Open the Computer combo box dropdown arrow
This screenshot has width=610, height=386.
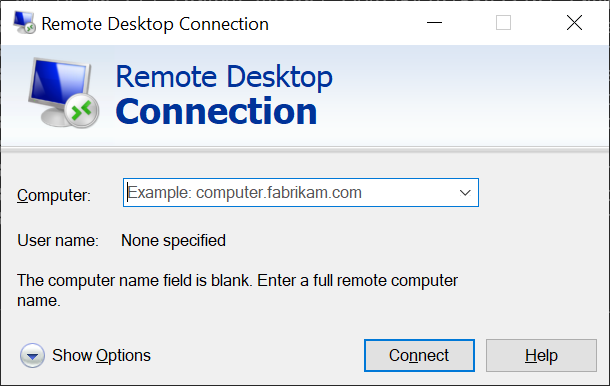click(x=465, y=193)
